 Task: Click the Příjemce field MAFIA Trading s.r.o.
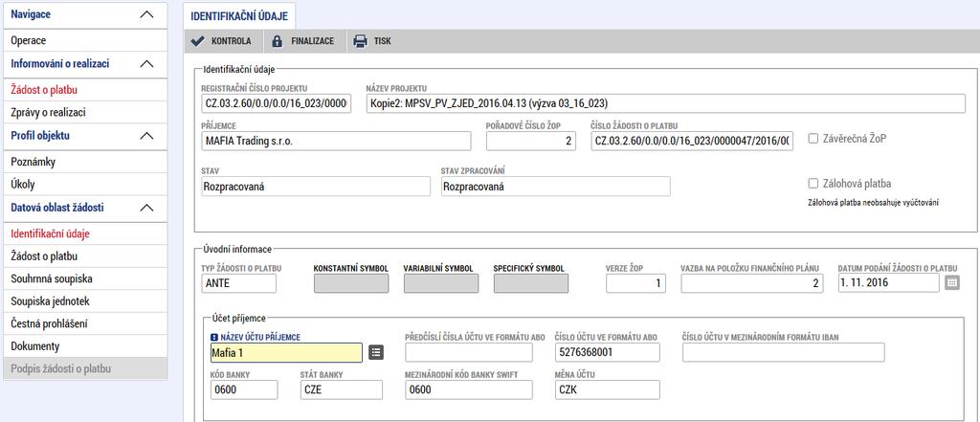pyautogui.click(x=336, y=141)
